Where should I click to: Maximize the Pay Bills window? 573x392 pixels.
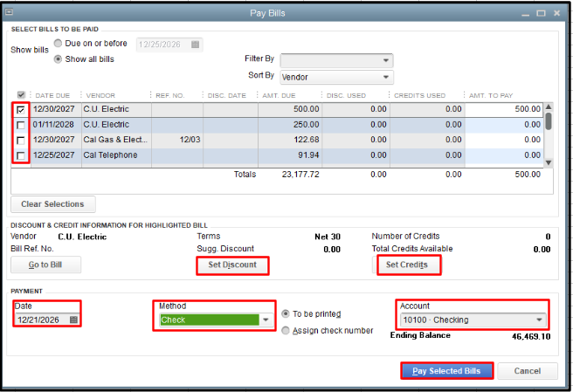point(541,13)
